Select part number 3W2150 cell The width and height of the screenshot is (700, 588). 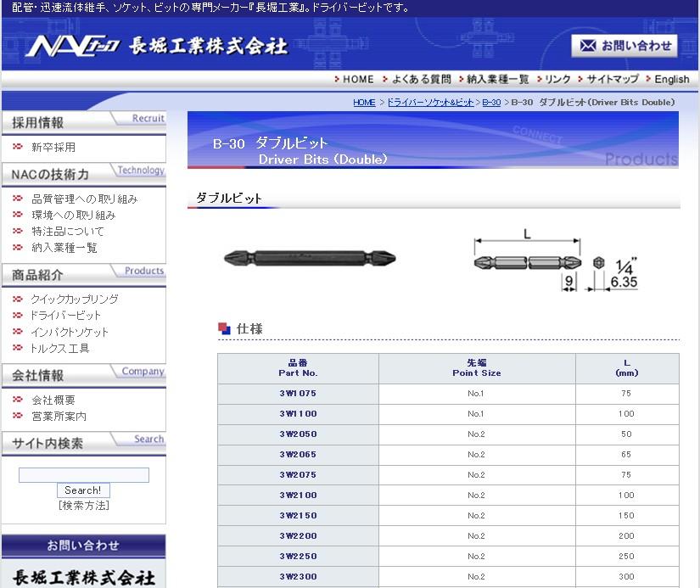(298, 516)
